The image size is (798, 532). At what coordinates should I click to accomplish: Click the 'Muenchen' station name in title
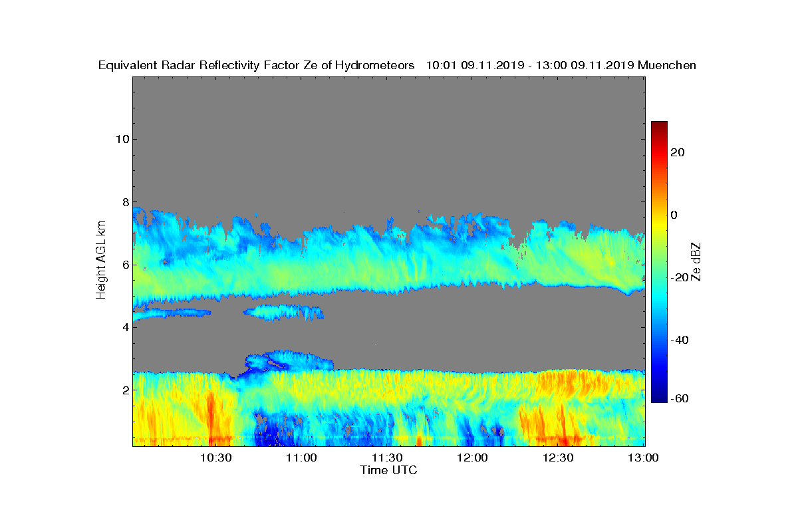coord(667,65)
